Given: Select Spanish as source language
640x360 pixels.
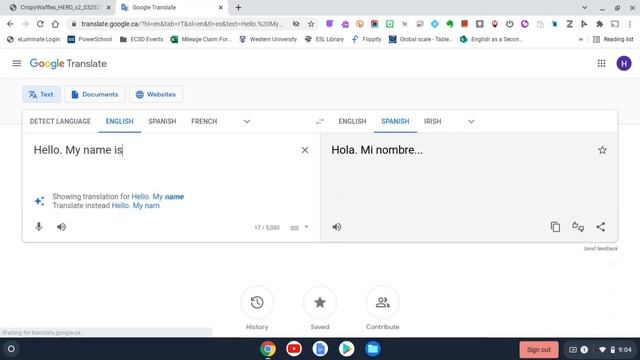Looking at the screenshot, I should click(x=162, y=121).
